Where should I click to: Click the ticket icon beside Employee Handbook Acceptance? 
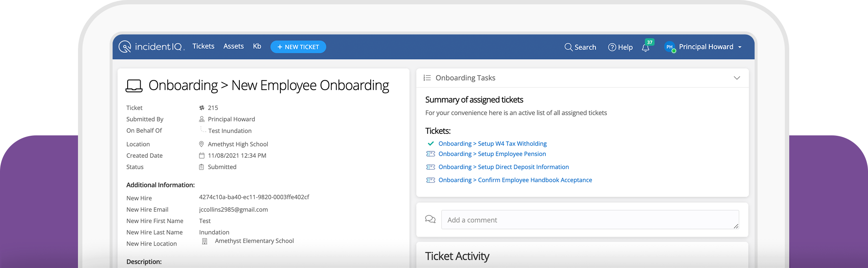click(x=430, y=180)
